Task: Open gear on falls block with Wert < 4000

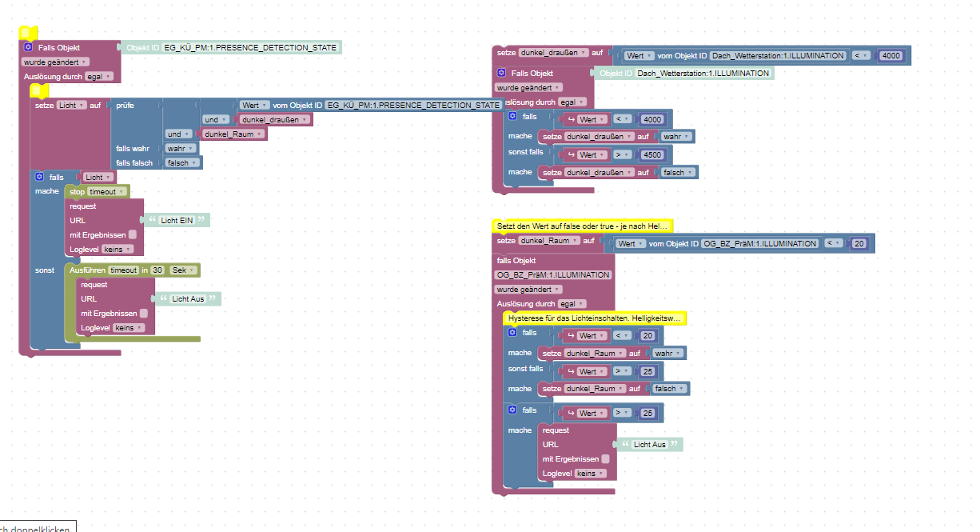Action: [513, 116]
